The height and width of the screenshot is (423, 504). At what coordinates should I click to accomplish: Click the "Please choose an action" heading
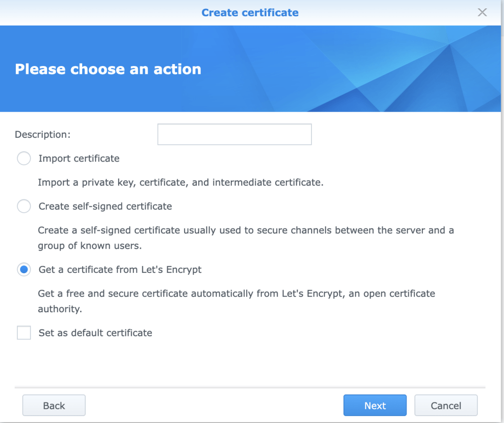pos(108,69)
